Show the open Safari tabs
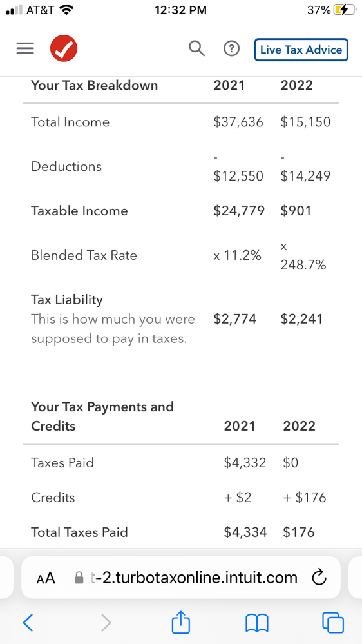The height and width of the screenshot is (644, 362). pyautogui.click(x=333, y=623)
